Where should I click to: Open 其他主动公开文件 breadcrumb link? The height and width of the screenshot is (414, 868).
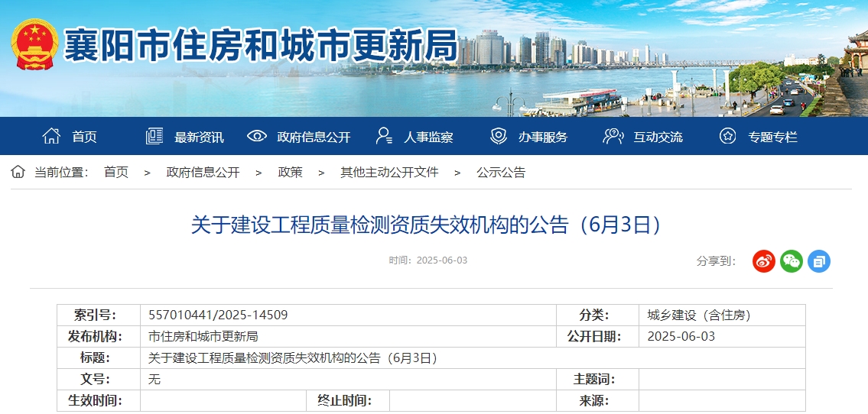point(389,173)
